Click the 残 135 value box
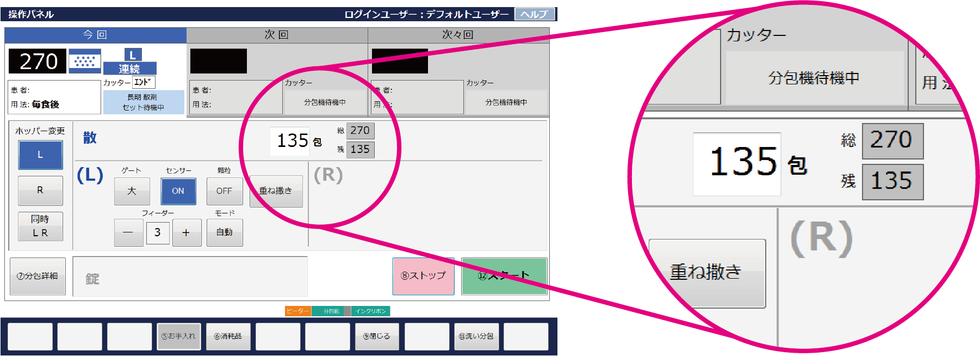 coord(360,149)
